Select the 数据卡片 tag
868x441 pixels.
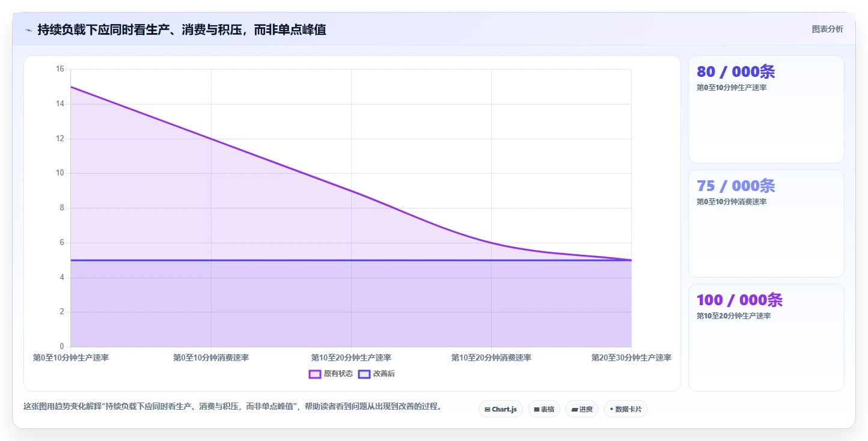click(626, 409)
